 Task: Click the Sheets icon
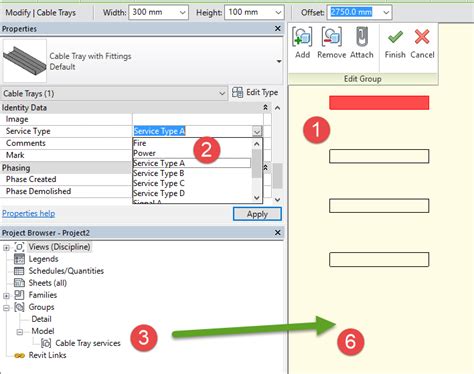(x=19, y=283)
